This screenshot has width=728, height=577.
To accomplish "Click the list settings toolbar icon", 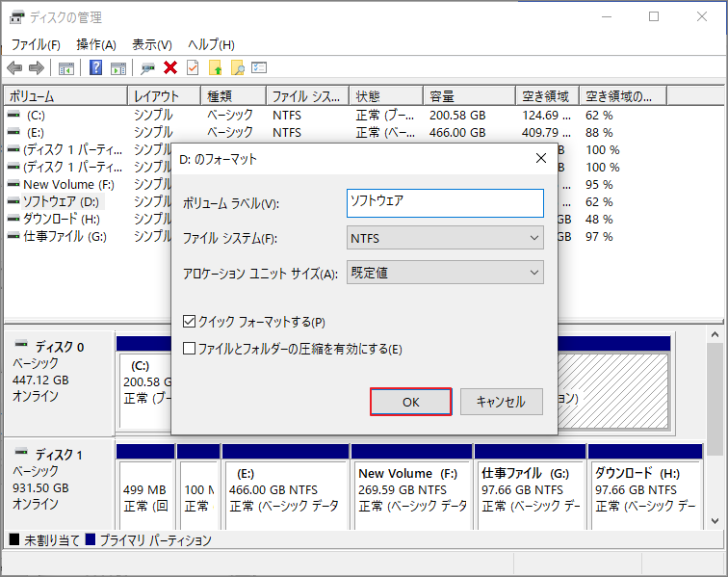I will pyautogui.click(x=259, y=67).
